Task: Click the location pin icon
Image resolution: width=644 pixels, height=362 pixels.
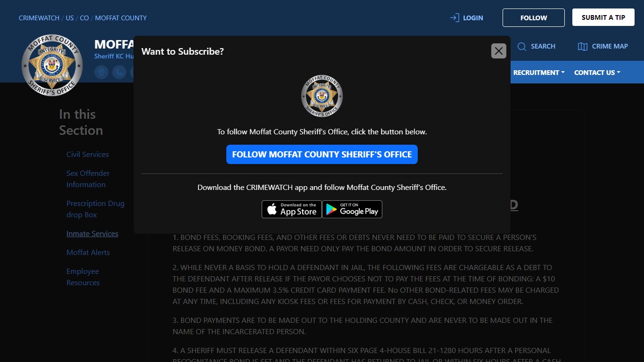Action: click(x=101, y=72)
